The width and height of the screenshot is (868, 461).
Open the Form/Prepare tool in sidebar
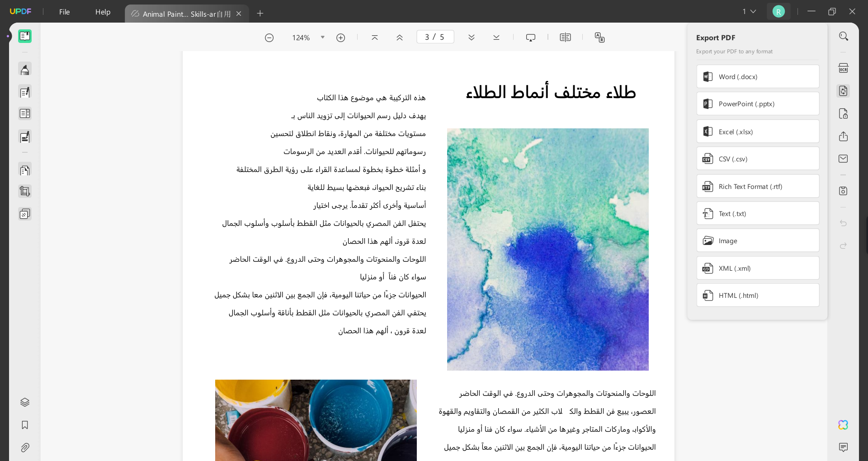point(25,136)
